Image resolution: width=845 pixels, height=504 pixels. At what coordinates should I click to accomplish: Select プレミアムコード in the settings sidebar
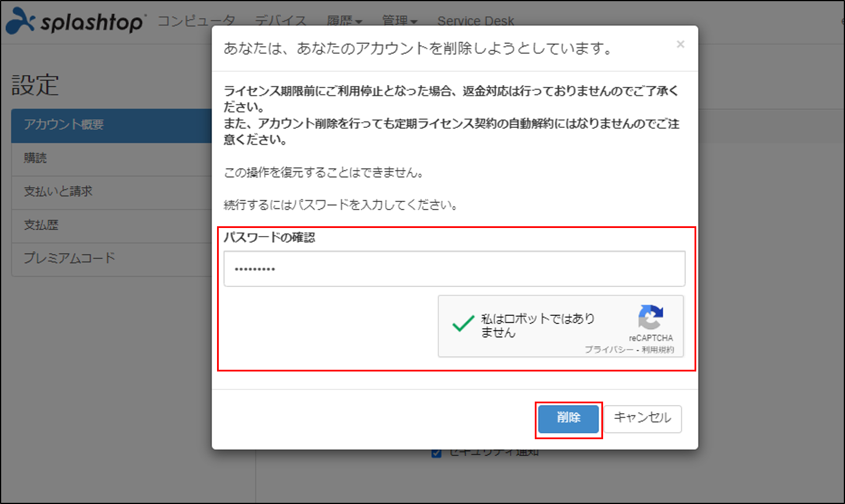[112, 259]
